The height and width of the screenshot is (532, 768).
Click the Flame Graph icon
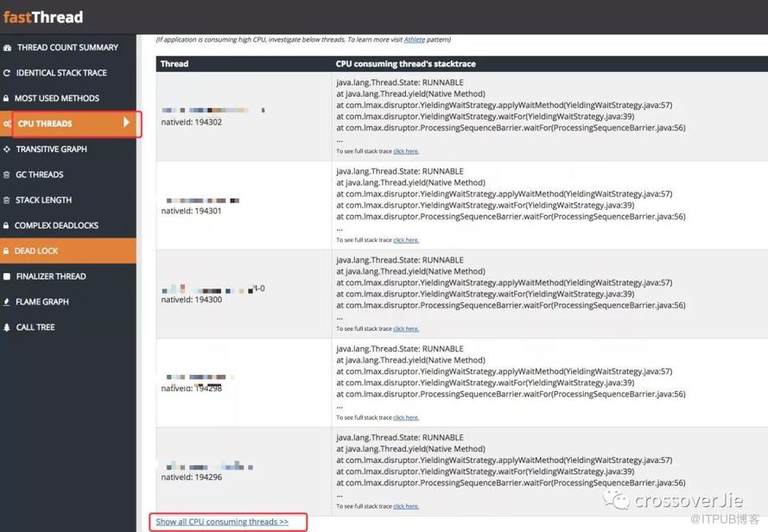click(6, 302)
